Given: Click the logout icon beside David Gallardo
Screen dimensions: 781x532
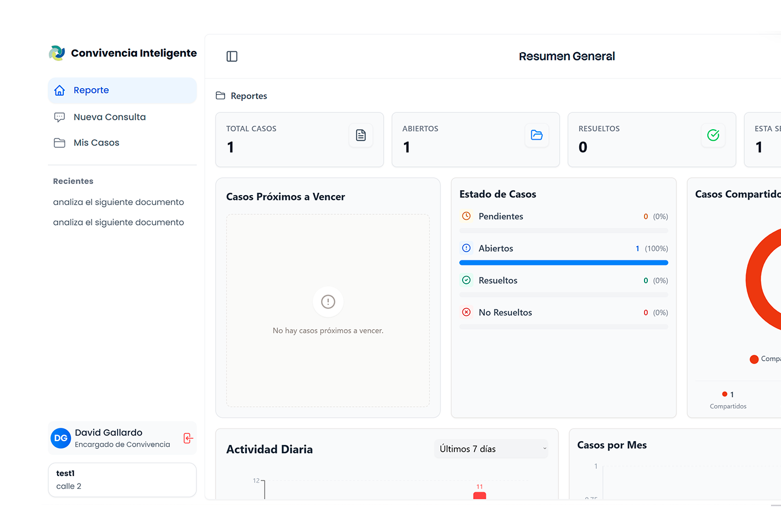Looking at the screenshot, I should [188, 438].
